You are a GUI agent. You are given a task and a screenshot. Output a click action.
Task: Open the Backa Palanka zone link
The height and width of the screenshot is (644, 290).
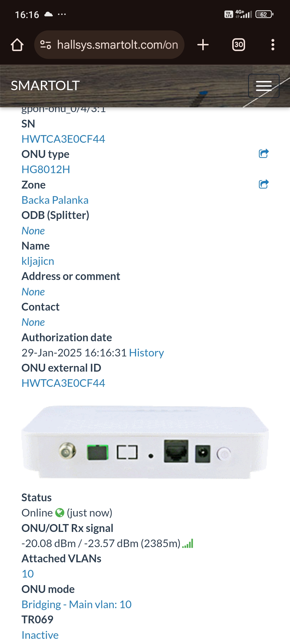click(55, 200)
